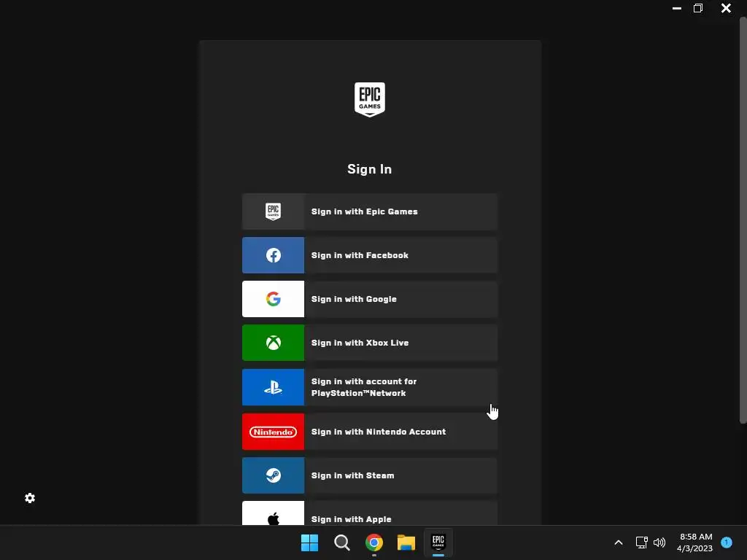
Task: Launch Google Chrome from taskbar
Action: [374, 542]
